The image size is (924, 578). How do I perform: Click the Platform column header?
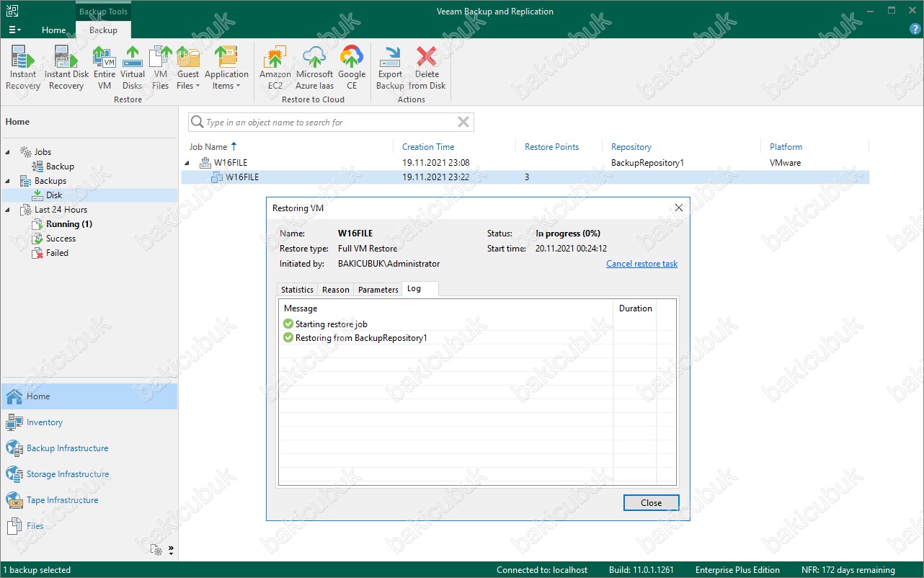pos(786,147)
